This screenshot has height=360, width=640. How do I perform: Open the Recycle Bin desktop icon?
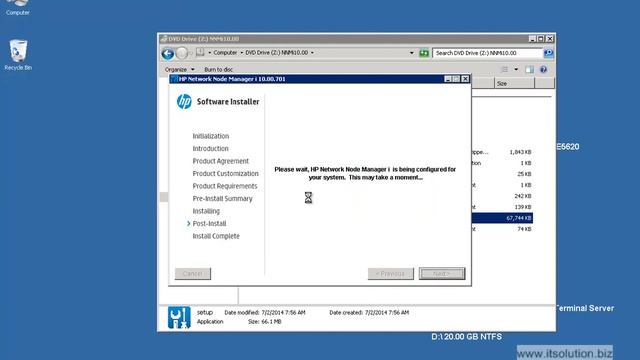click(18, 55)
